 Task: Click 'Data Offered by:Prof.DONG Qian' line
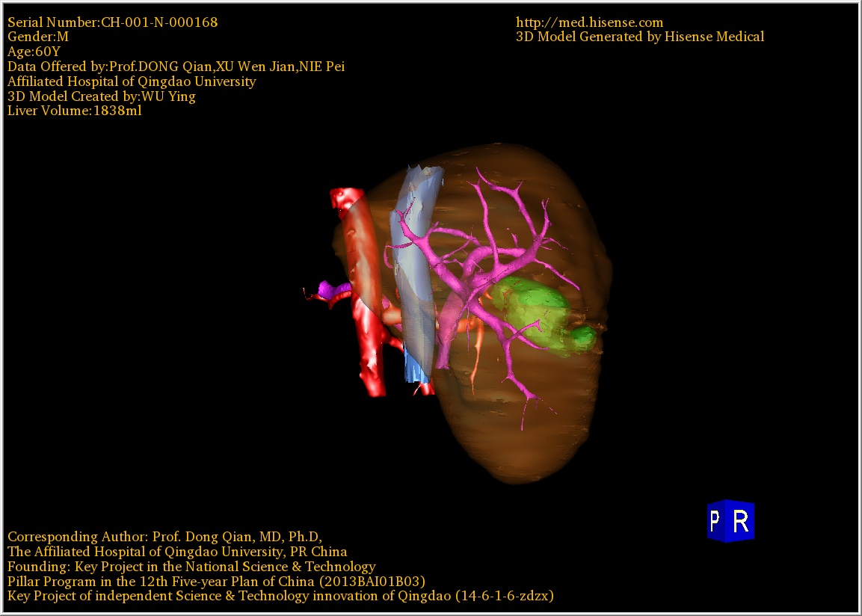(176, 67)
